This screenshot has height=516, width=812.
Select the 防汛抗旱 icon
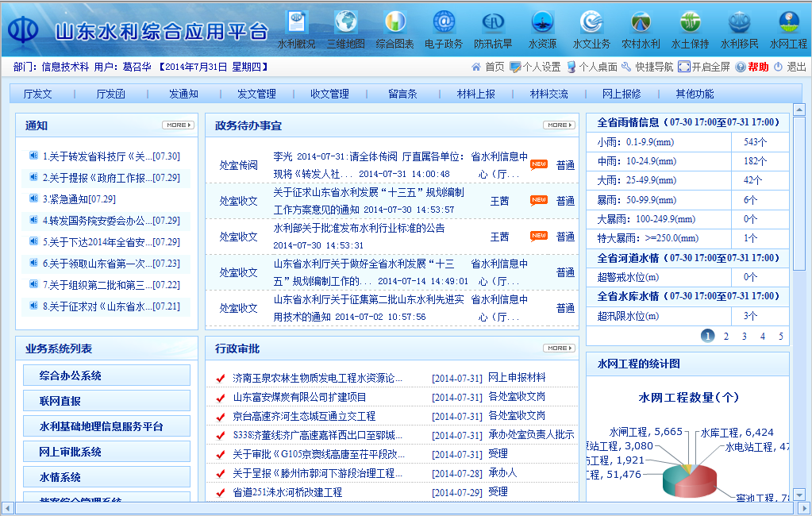click(493, 23)
